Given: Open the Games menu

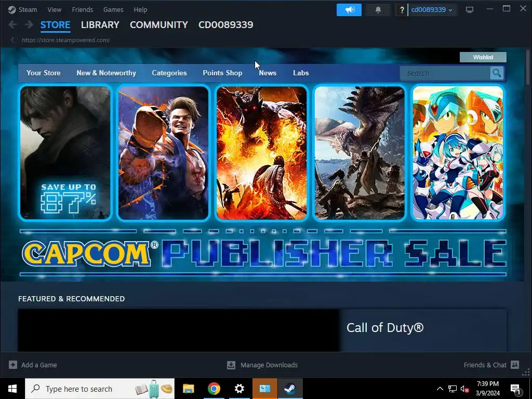Looking at the screenshot, I should (113, 9).
